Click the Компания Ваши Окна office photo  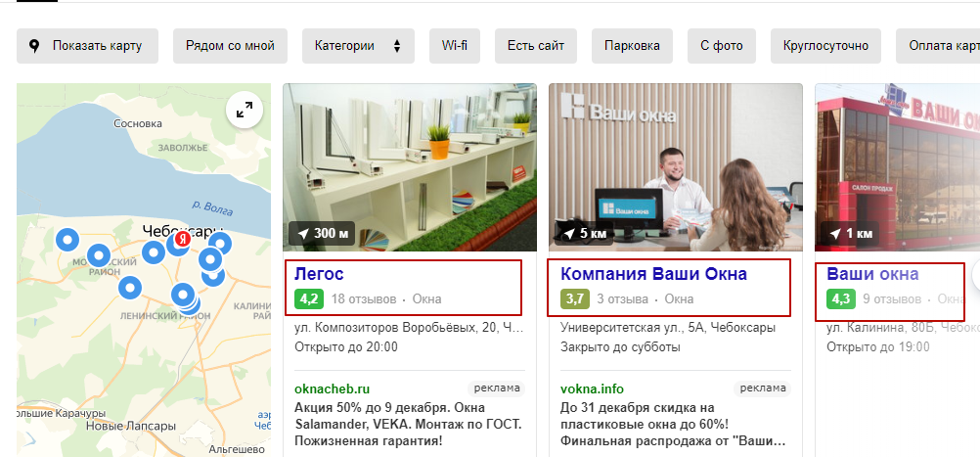[676, 167]
